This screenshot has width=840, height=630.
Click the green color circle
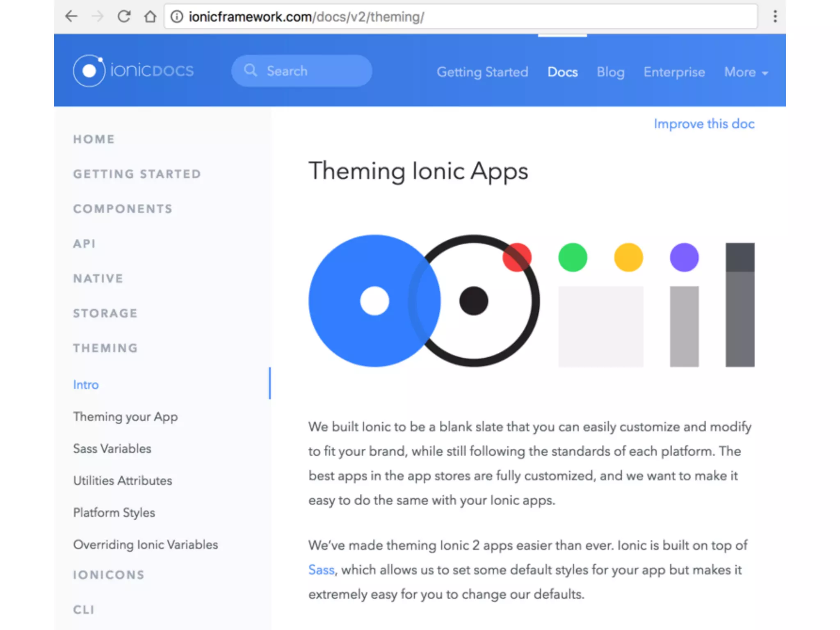573,258
